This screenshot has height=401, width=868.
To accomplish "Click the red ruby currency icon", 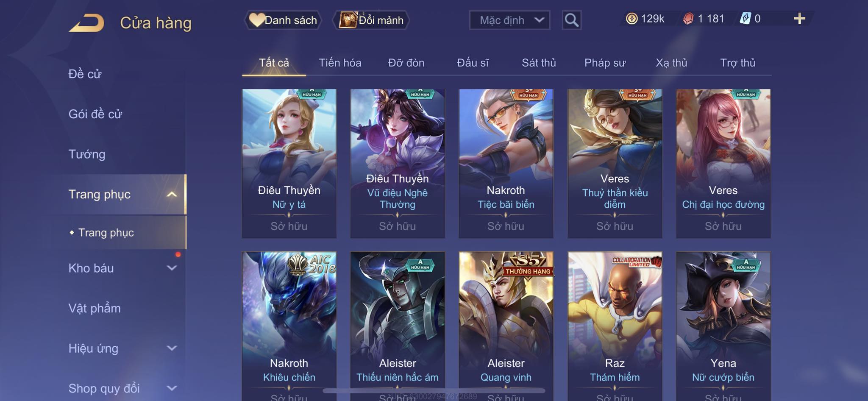I will click(x=688, y=19).
